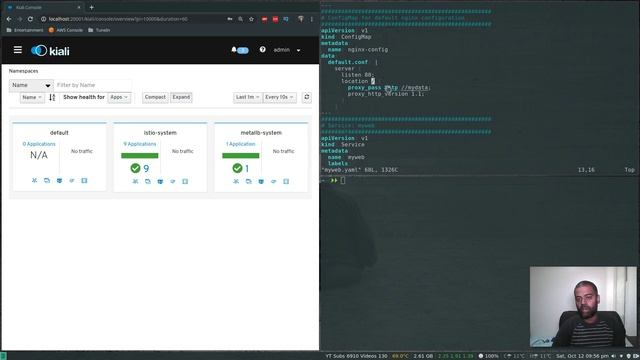This screenshot has width=640, height=360.
Task: Open Applications icon on the metallb-system card
Action: click(249, 181)
